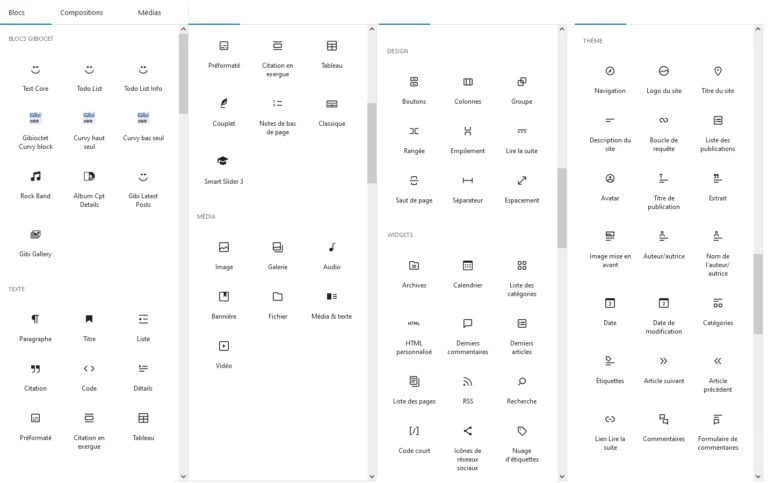
Task: Choose the Détails block
Action: click(x=143, y=378)
